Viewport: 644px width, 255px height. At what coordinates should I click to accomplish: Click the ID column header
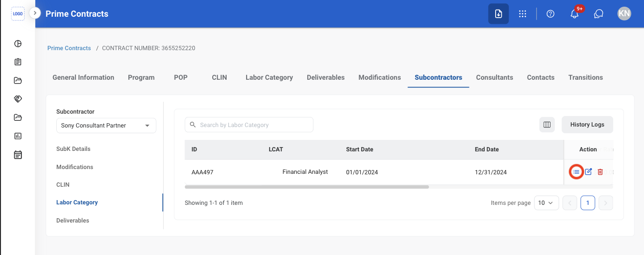tap(194, 149)
